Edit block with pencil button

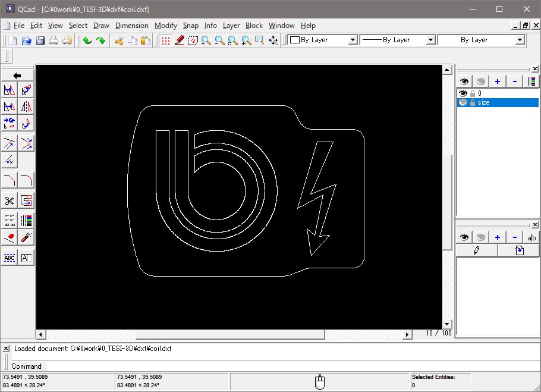pos(477,250)
